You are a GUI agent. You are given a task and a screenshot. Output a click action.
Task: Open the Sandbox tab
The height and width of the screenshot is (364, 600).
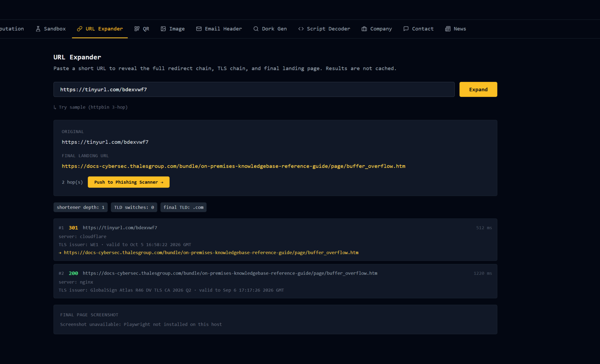pos(51,29)
